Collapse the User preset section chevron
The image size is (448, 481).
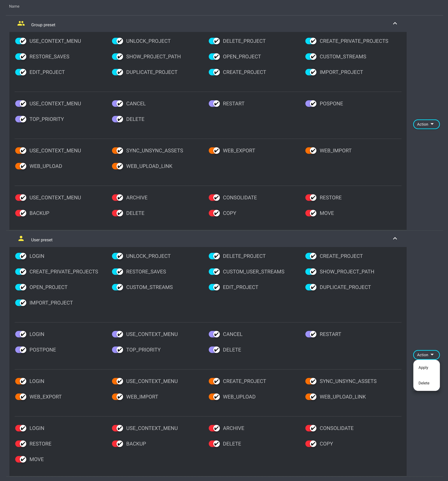pos(395,239)
